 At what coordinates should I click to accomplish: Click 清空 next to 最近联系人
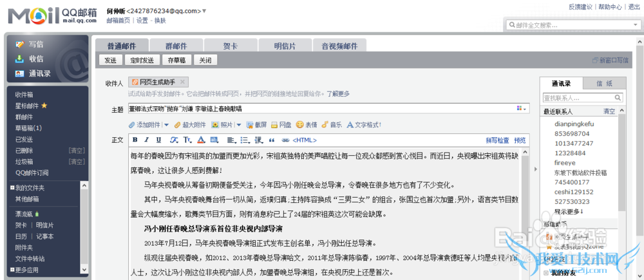coord(609,111)
